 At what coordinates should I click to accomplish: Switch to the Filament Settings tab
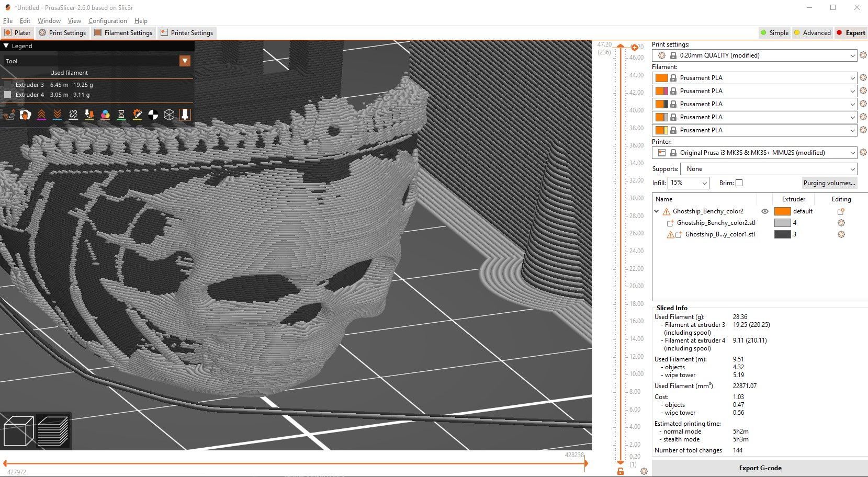click(x=123, y=32)
